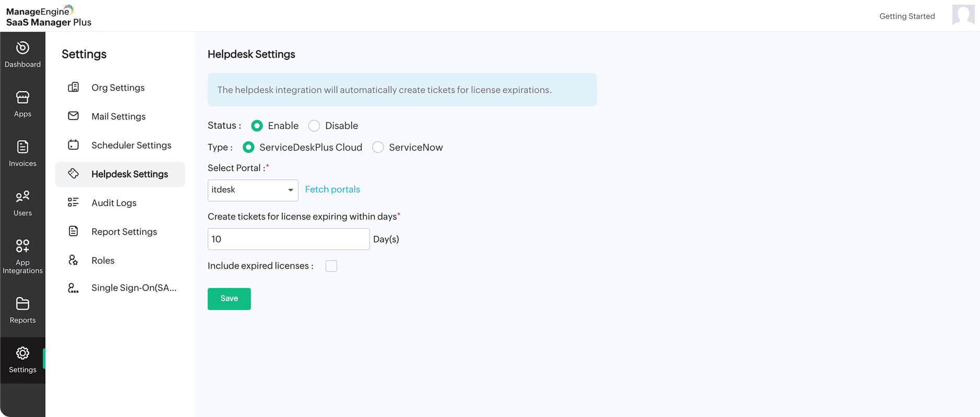The height and width of the screenshot is (417, 980).
Task: Expand the Select Portal dropdown
Action: (253, 190)
